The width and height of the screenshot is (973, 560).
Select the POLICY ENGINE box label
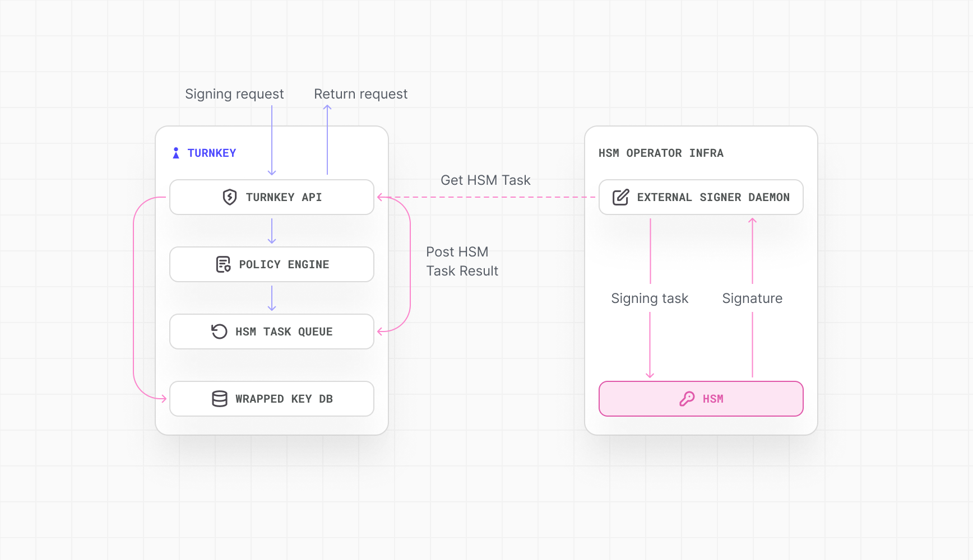(284, 264)
